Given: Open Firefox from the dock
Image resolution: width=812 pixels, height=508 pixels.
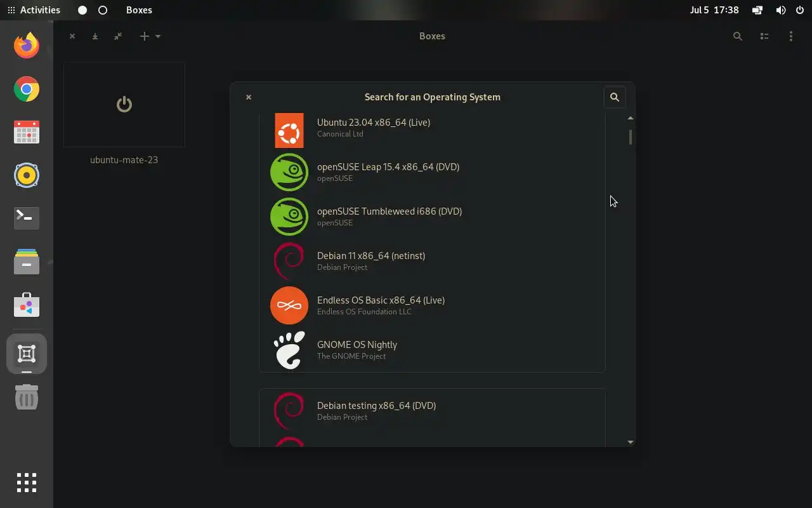Looking at the screenshot, I should click(x=27, y=46).
